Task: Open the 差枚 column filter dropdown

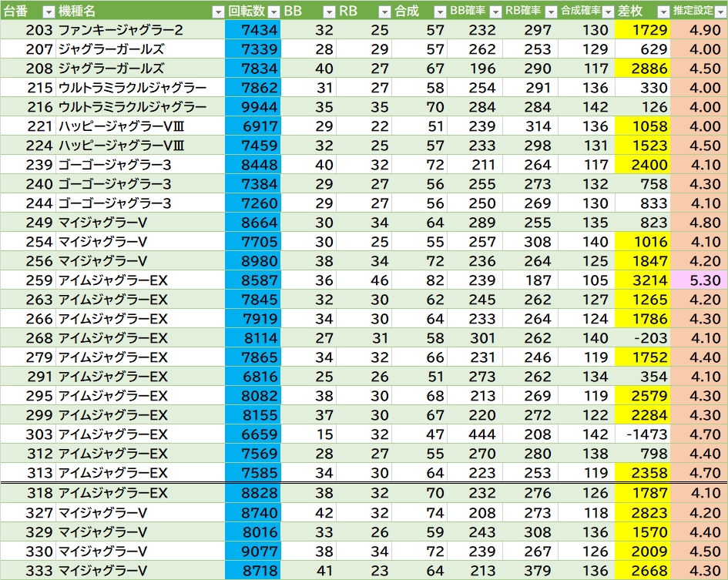Action: [x=663, y=12]
